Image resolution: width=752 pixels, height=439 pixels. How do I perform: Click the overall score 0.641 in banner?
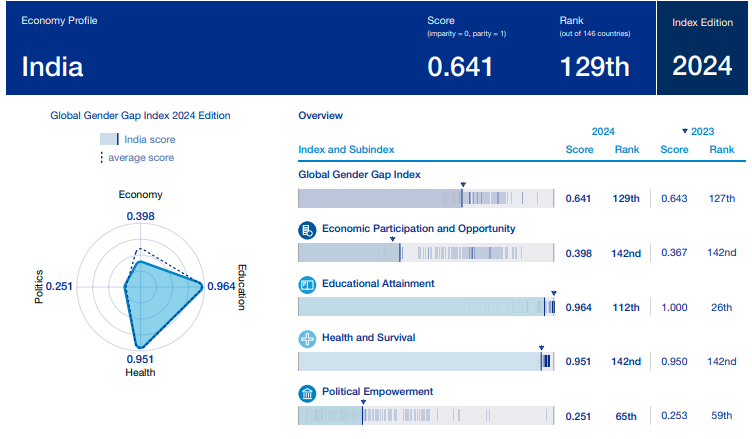click(460, 67)
